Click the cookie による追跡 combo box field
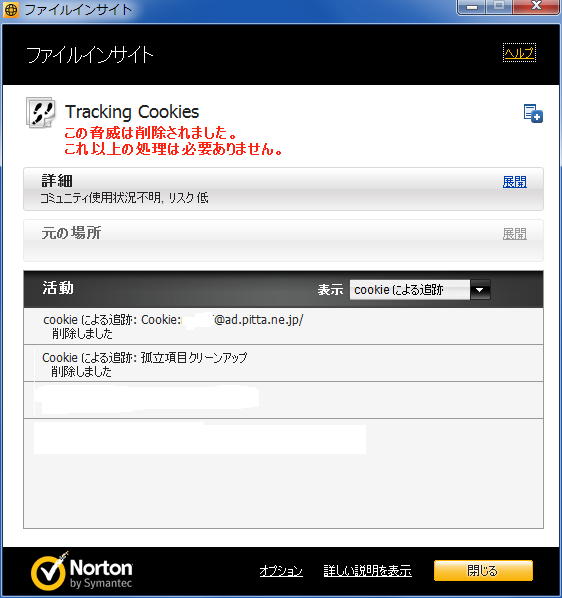This screenshot has height=598, width=562. click(409, 290)
